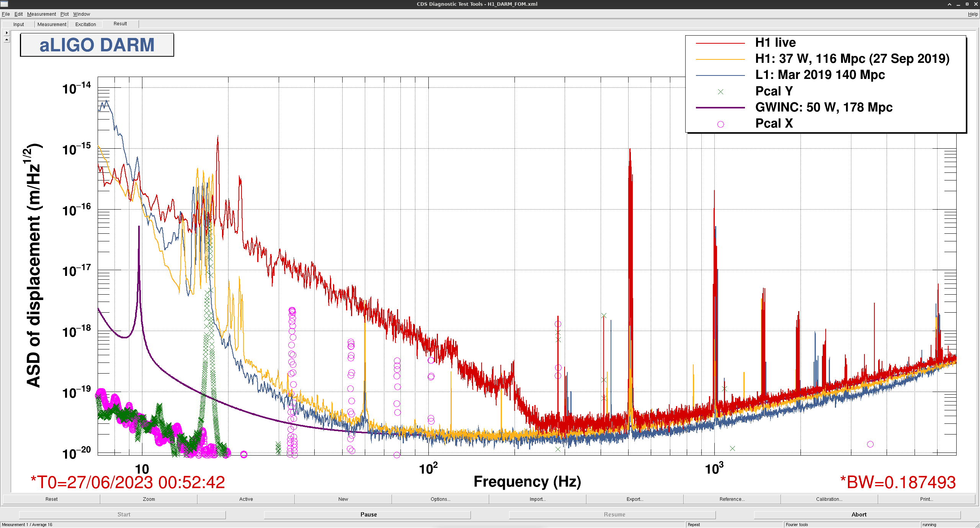Open the Help menu
The height and width of the screenshot is (528, 980).
point(972,14)
